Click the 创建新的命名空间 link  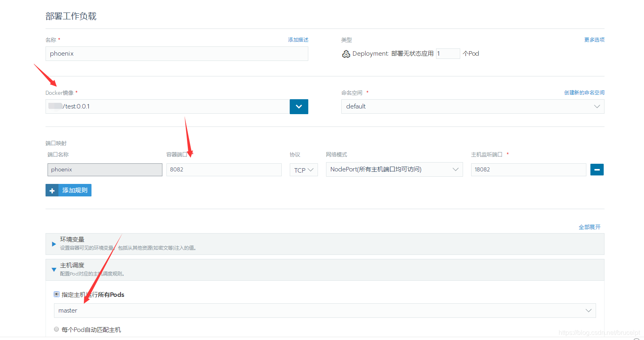pos(584,93)
